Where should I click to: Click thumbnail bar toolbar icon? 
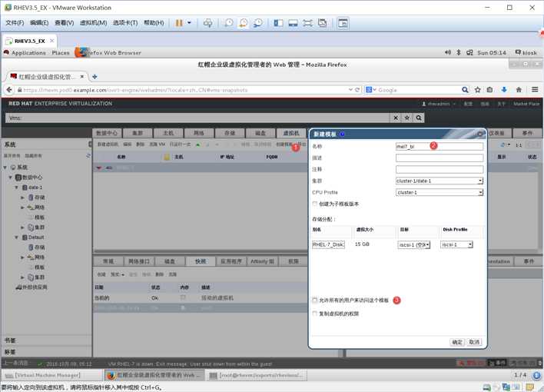[x=294, y=23]
